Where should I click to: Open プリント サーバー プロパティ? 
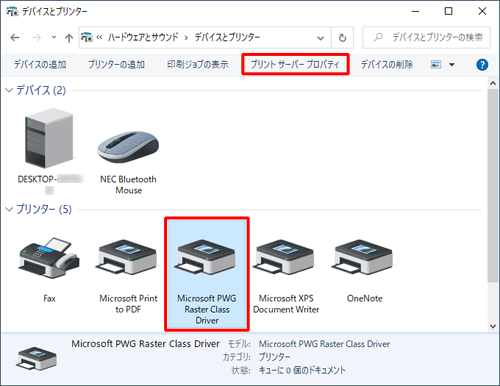pos(295,64)
